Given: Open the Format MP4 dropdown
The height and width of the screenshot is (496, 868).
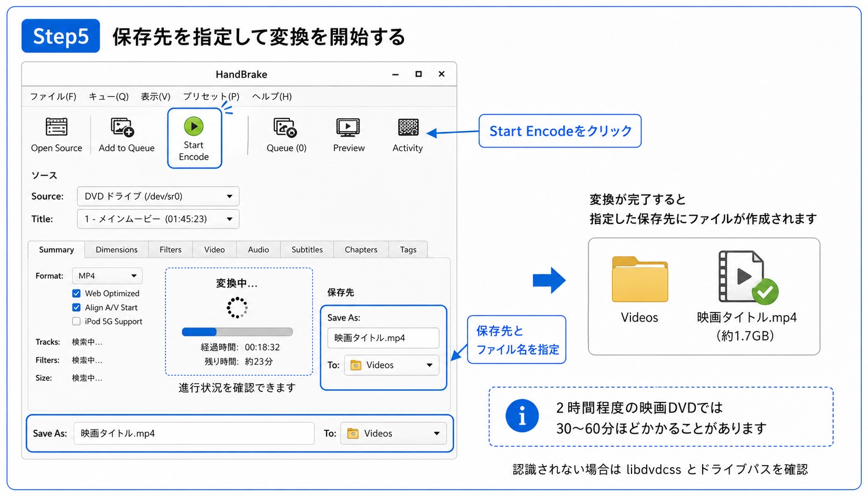Looking at the screenshot, I should pyautogui.click(x=107, y=276).
